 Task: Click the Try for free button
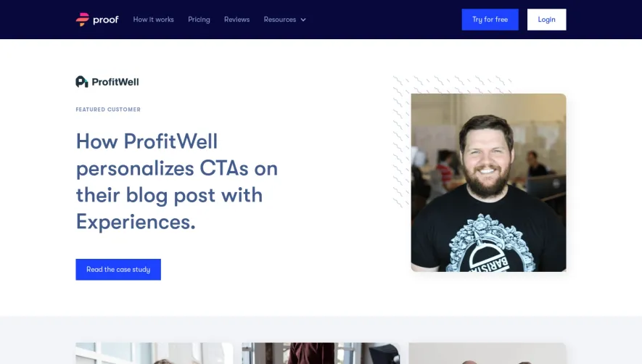(490, 20)
